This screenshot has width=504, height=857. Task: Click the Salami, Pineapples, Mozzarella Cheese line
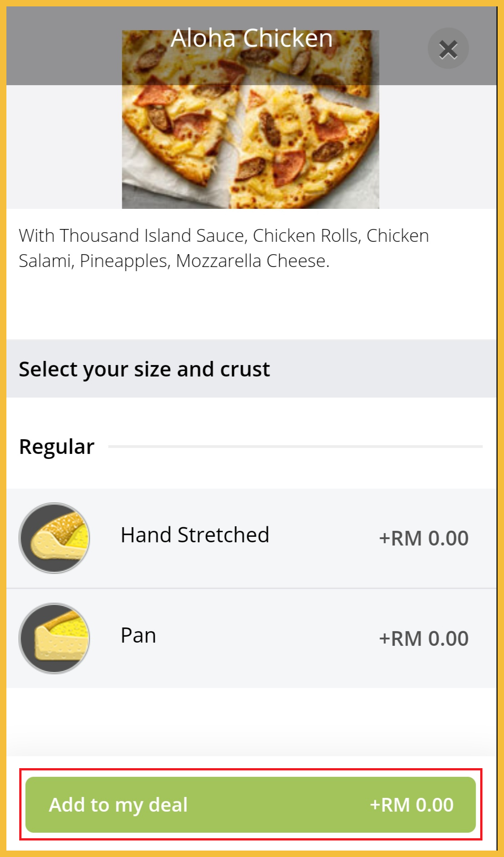174,261
